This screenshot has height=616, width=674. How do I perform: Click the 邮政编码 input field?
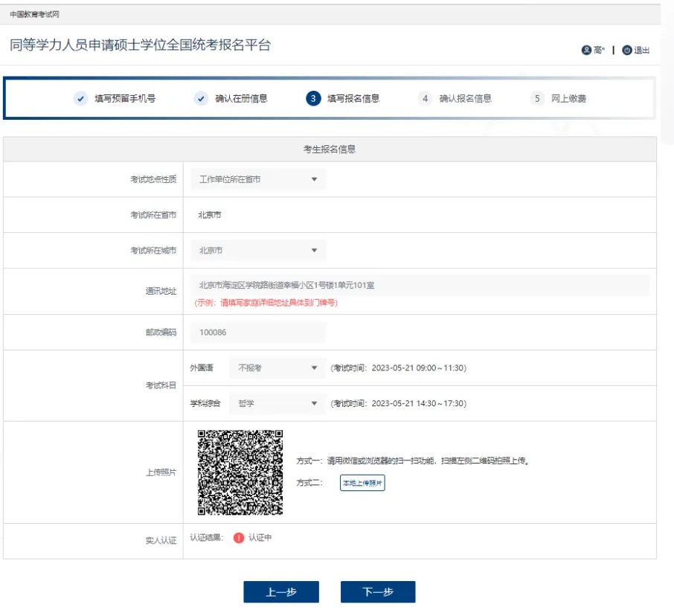click(x=258, y=333)
